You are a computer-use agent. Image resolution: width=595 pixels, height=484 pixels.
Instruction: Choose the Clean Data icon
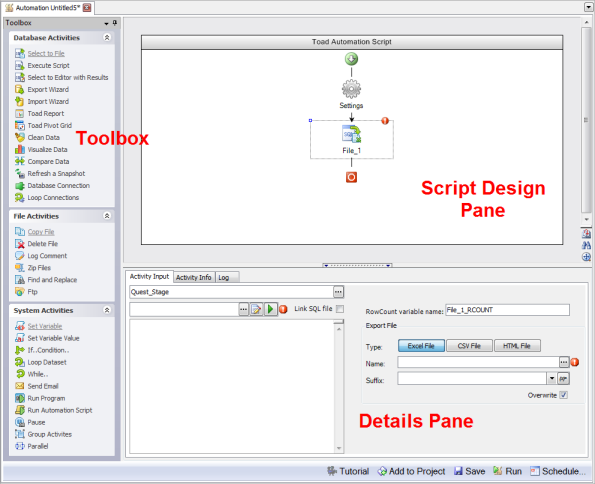(x=20, y=137)
